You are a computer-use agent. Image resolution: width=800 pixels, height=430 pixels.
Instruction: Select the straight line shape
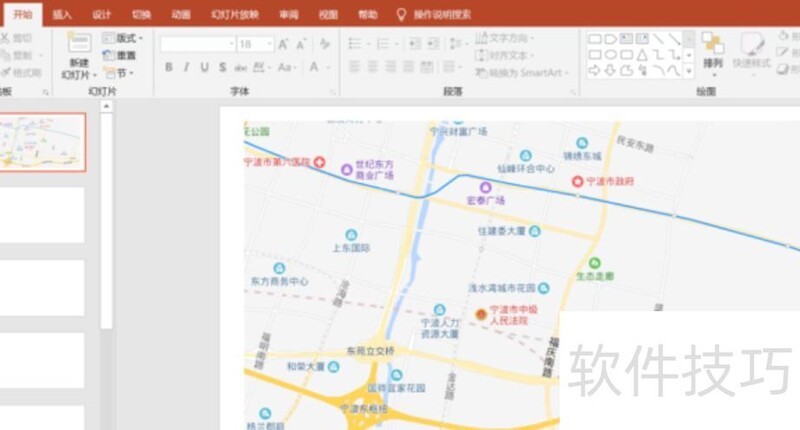(658, 39)
